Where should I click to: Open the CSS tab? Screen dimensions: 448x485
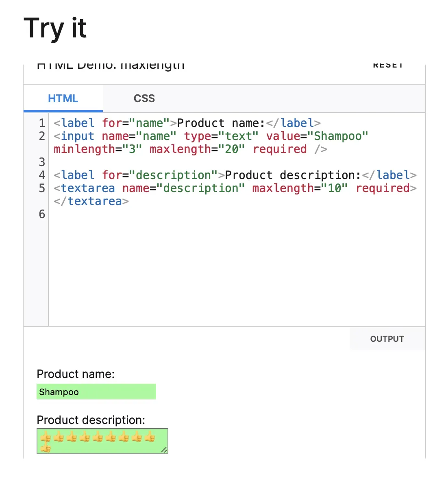(144, 98)
